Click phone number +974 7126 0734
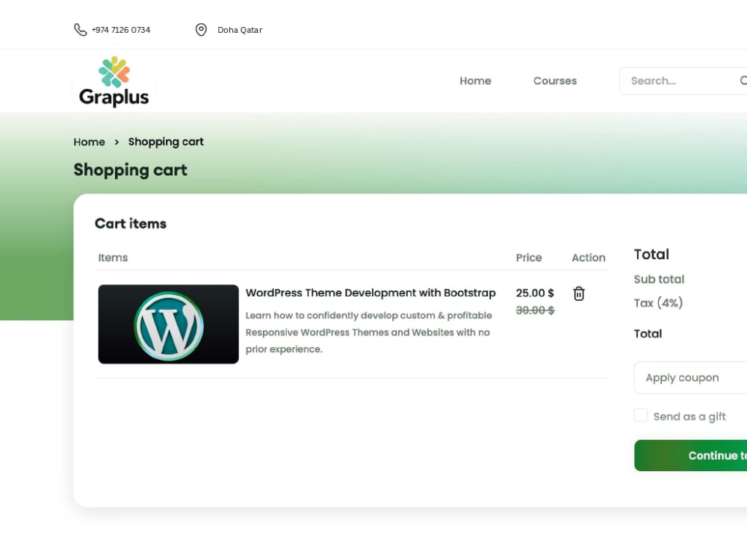This screenshot has height=560, width=747. tap(121, 30)
